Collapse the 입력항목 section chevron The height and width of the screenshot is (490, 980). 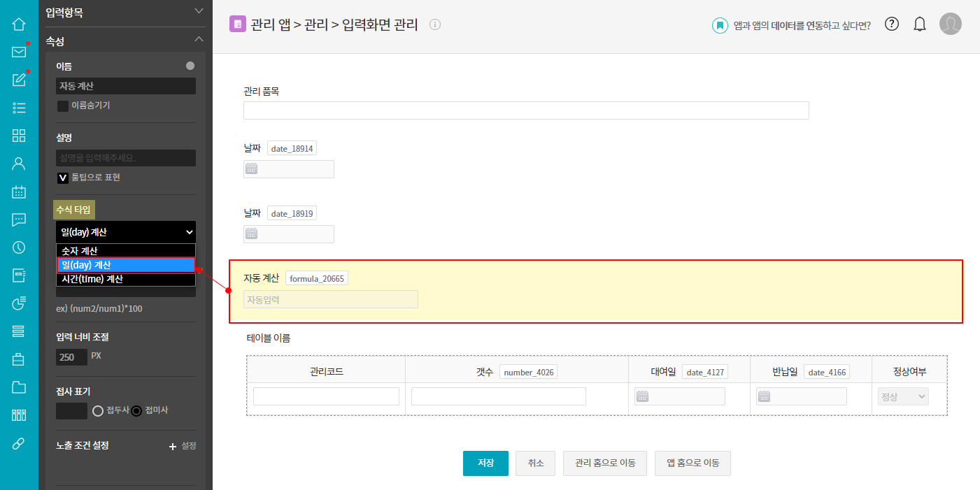point(199,10)
